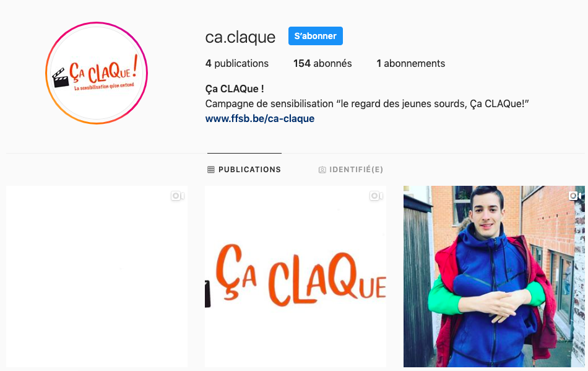
Task: Click video icon on blank first post
Action: point(178,196)
